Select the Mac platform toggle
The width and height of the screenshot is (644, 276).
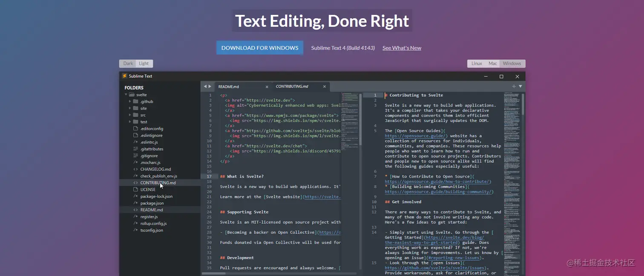click(x=493, y=63)
